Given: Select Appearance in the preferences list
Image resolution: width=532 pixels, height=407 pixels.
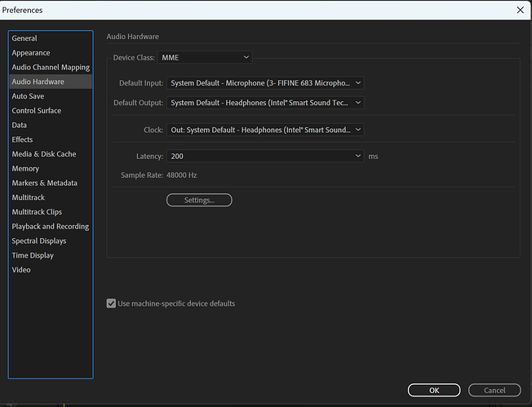Looking at the screenshot, I should pos(51,53).
